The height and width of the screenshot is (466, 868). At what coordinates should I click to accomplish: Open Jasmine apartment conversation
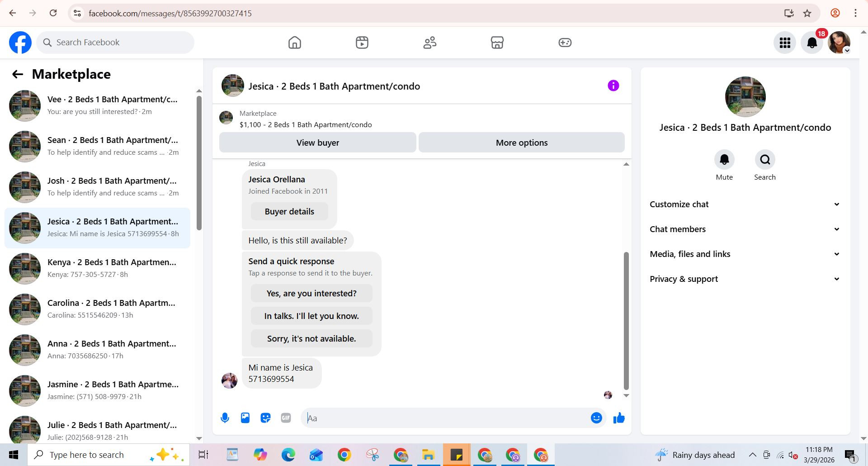(x=97, y=390)
